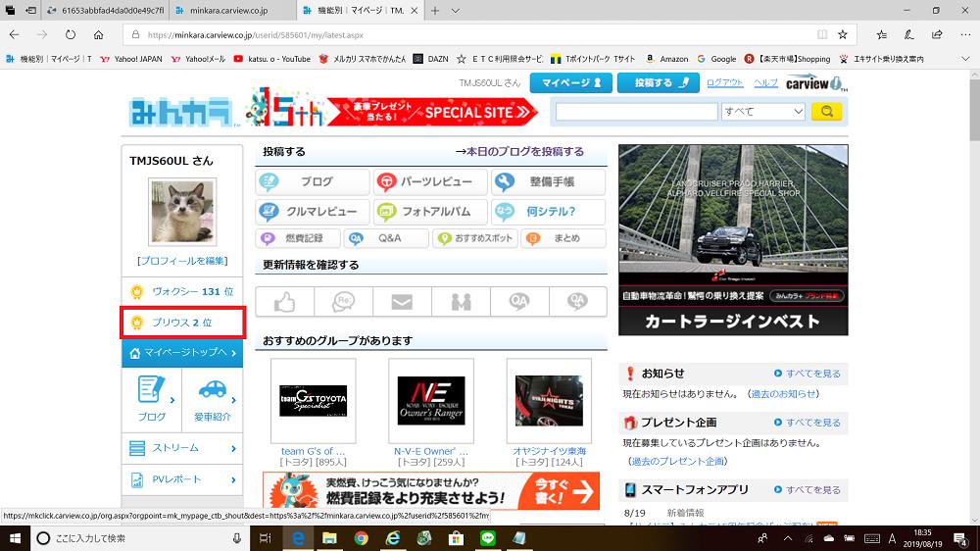Open the カートラージインベスト advertisement

733,240
